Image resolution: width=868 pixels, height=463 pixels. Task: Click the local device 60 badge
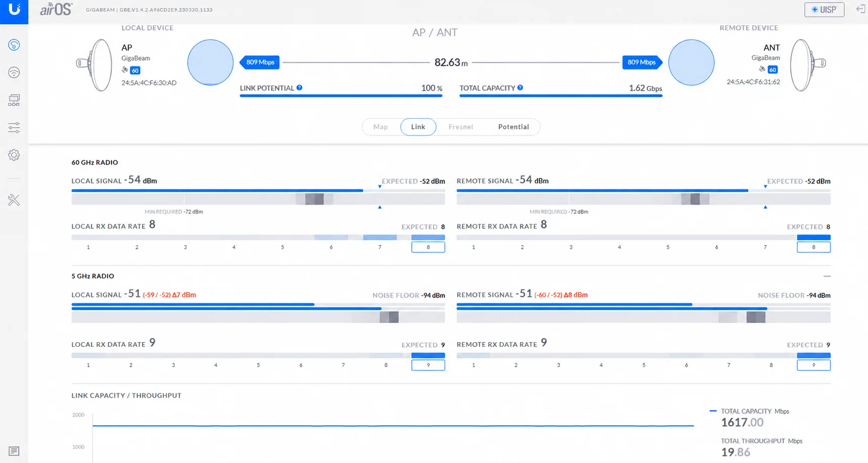[x=135, y=70]
